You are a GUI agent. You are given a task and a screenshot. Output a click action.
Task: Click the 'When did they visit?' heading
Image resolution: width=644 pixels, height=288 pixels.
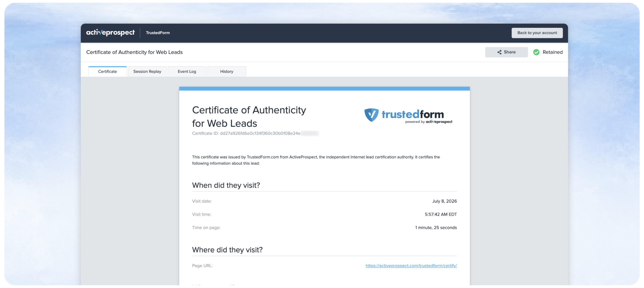(x=226, y=185)
